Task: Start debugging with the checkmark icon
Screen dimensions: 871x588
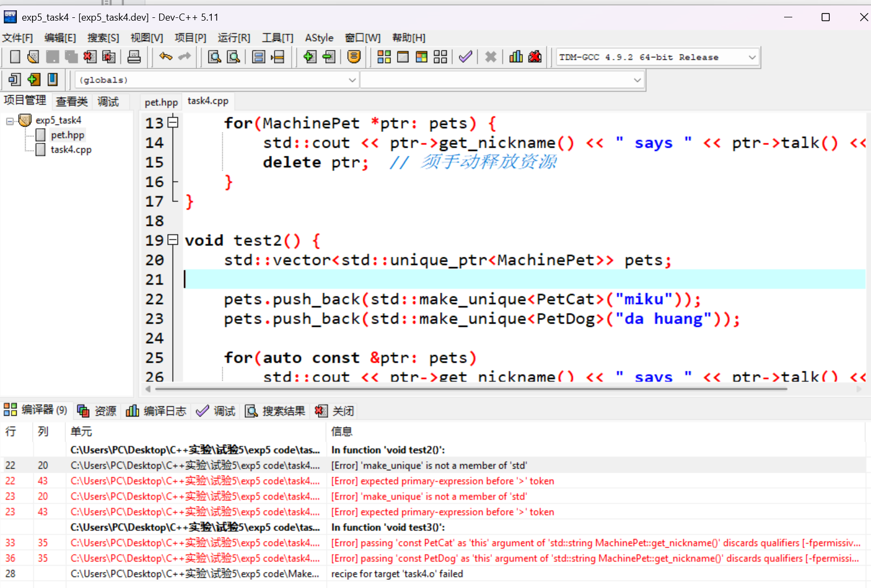Action: [x=465, y=57]
